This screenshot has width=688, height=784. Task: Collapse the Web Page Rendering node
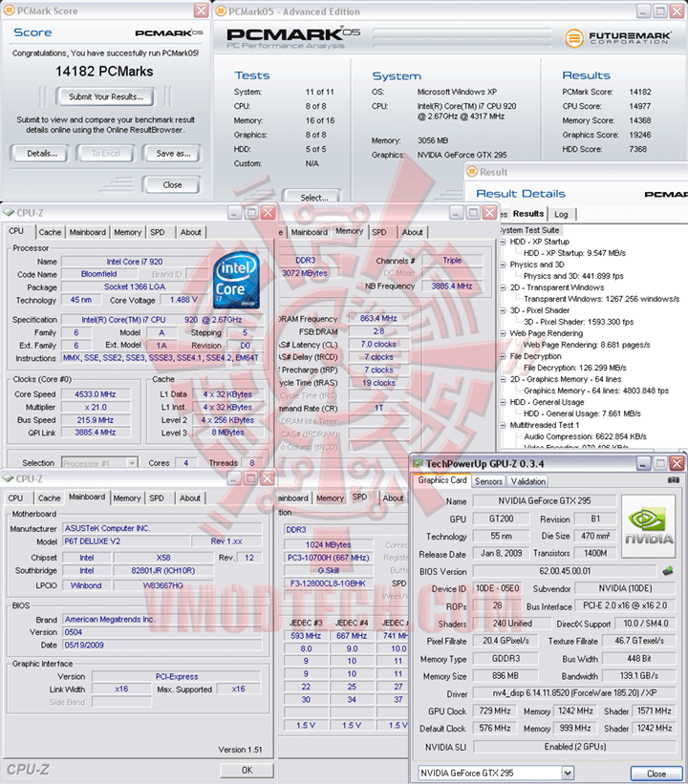coord(503,333)
